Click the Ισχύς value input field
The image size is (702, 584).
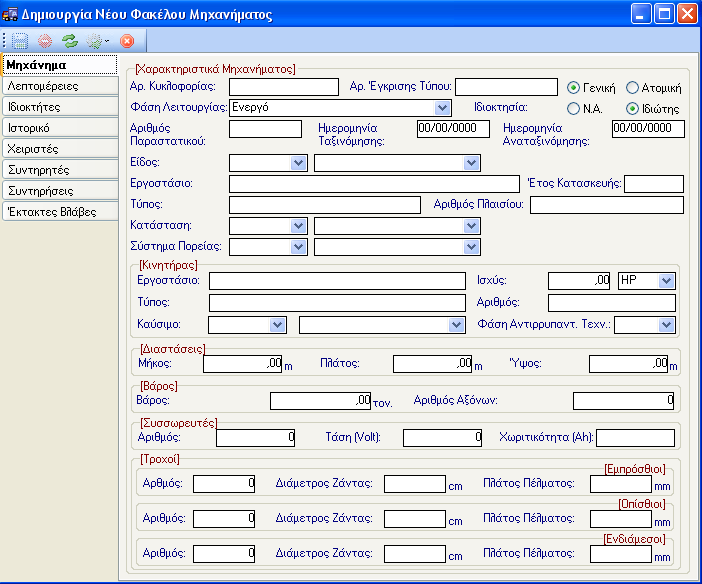579,281
